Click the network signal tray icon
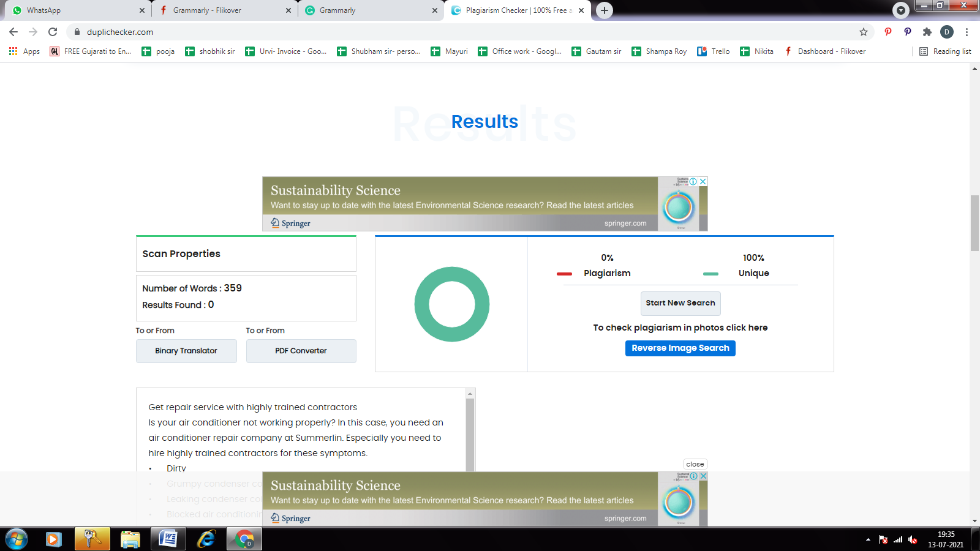 click(898, 539)
